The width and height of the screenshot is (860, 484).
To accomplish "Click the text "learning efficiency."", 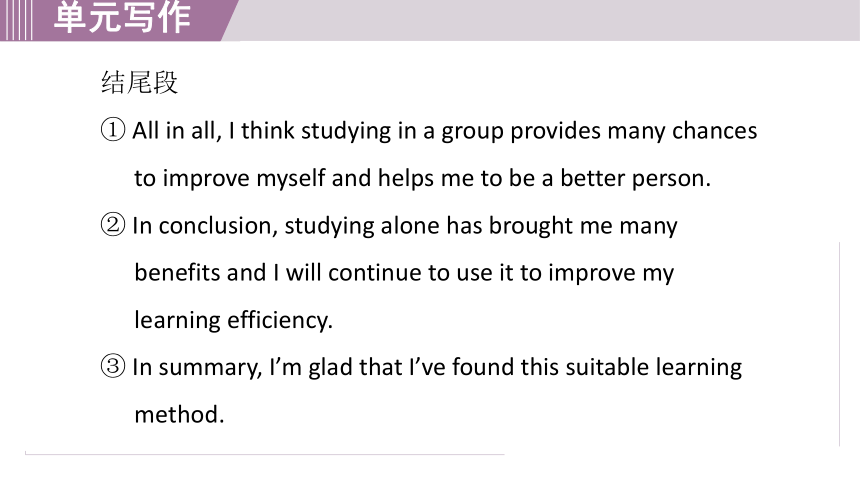I will coord(234,320).
